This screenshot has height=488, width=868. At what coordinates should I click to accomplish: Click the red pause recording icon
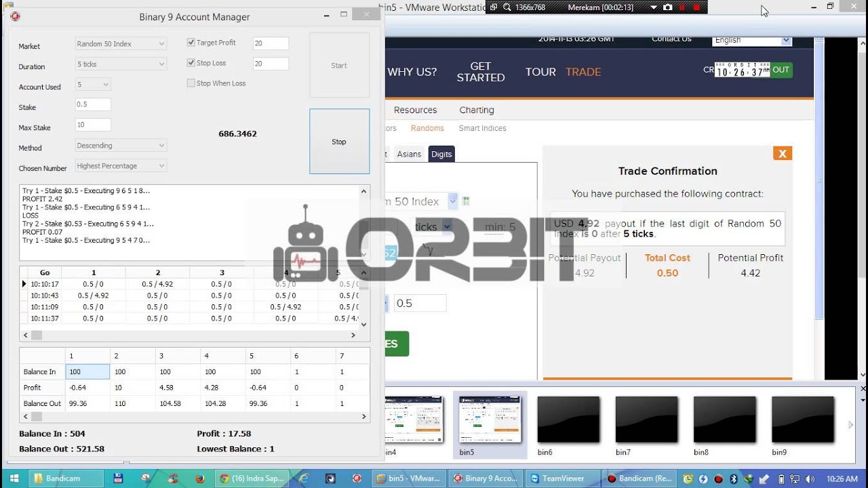[682, 7]
